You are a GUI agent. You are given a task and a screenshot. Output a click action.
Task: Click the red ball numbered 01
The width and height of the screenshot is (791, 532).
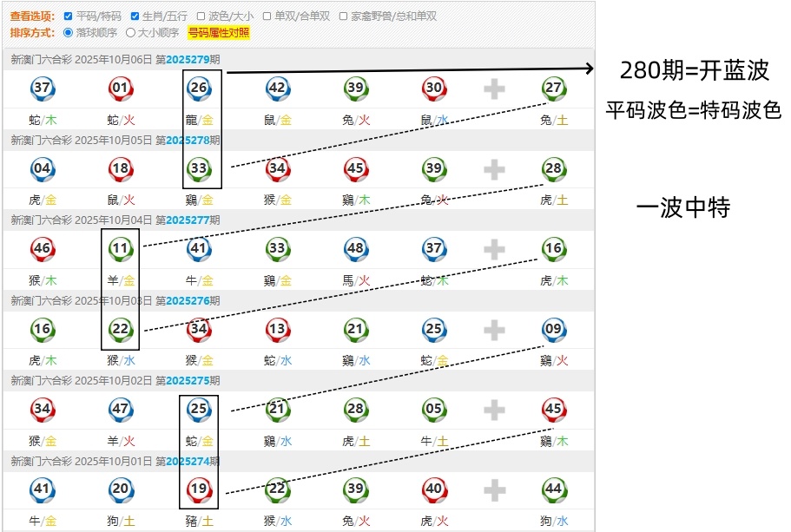click(x=121, y=88)
